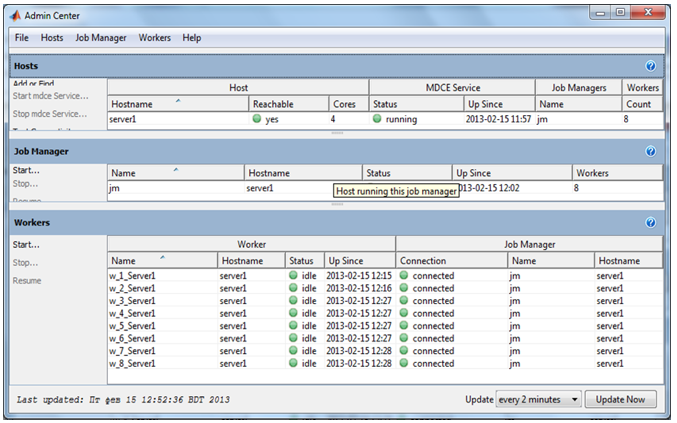Open the File menu
The height and width of the screenshot is (423, 677).
click(x=22, y=38)
